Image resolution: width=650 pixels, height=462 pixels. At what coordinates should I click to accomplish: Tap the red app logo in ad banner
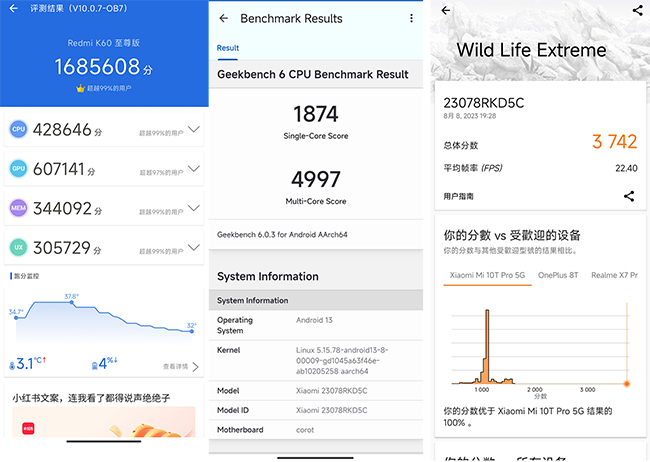(x=28, y=429)
